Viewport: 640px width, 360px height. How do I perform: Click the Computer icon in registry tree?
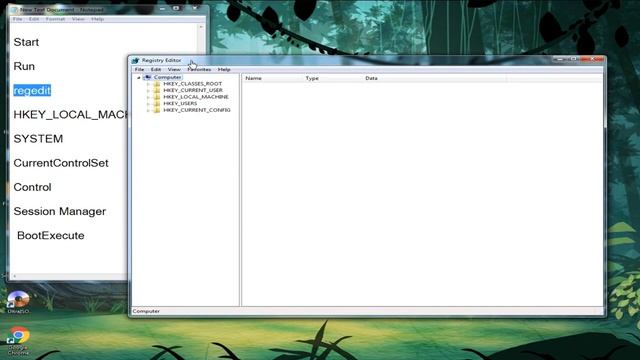click(x=148, y=77)
